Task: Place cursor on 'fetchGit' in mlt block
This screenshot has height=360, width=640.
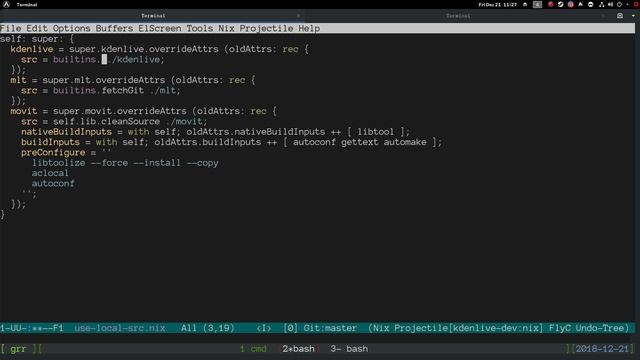Action: point(122,90)
